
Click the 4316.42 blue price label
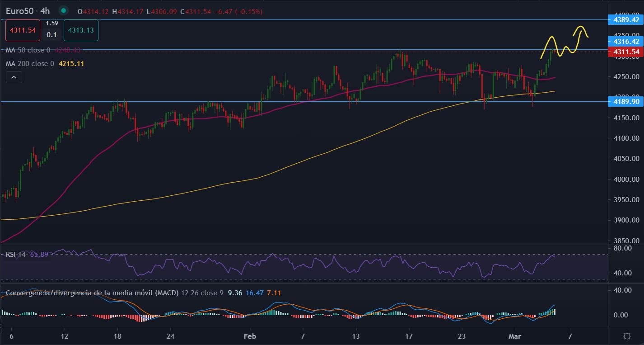point(626,41)
